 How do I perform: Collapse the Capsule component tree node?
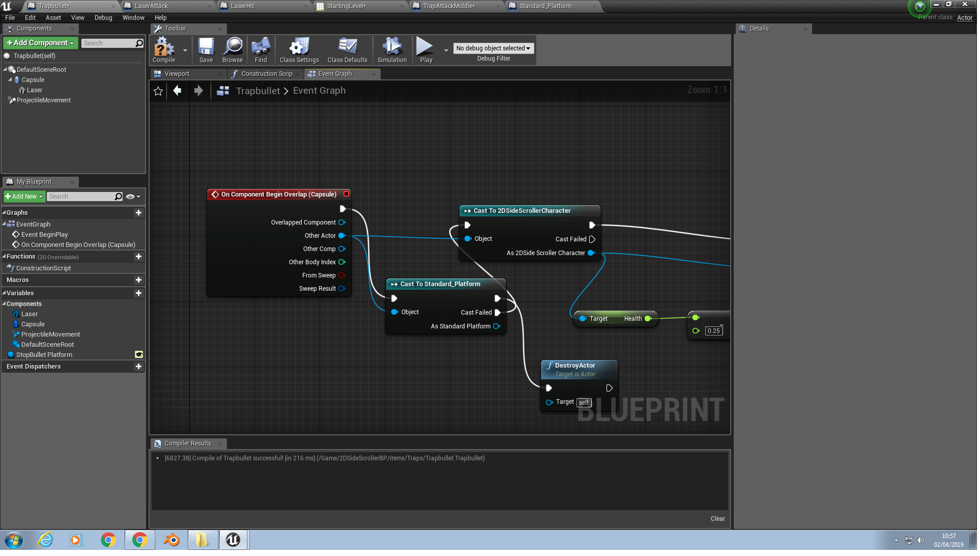click(10, 80)
